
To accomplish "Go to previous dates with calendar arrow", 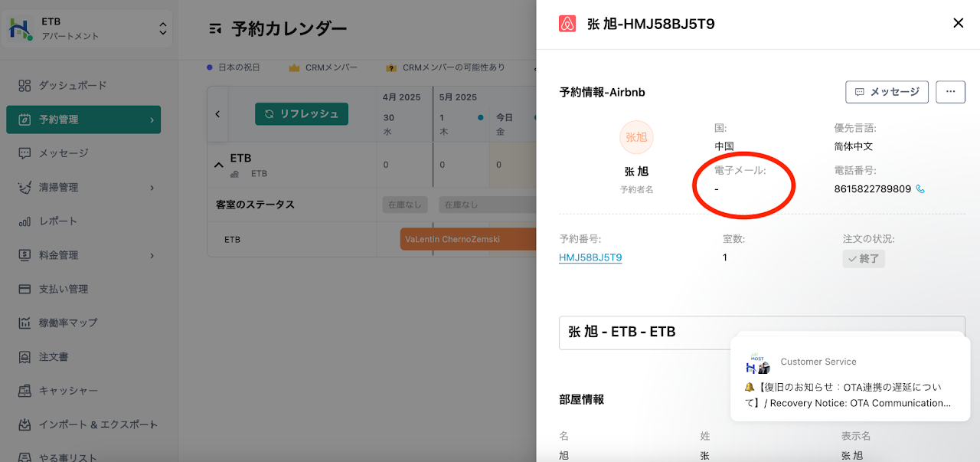I will 217,114.
